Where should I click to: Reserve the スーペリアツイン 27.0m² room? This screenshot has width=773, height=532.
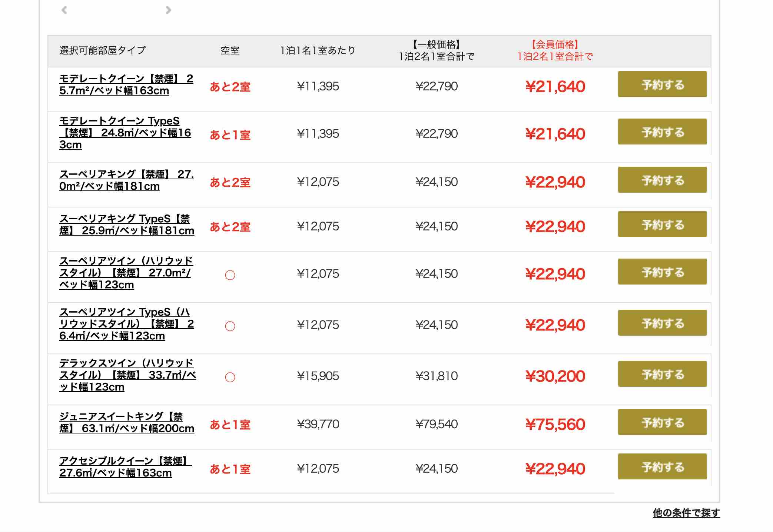coord(662,272)
